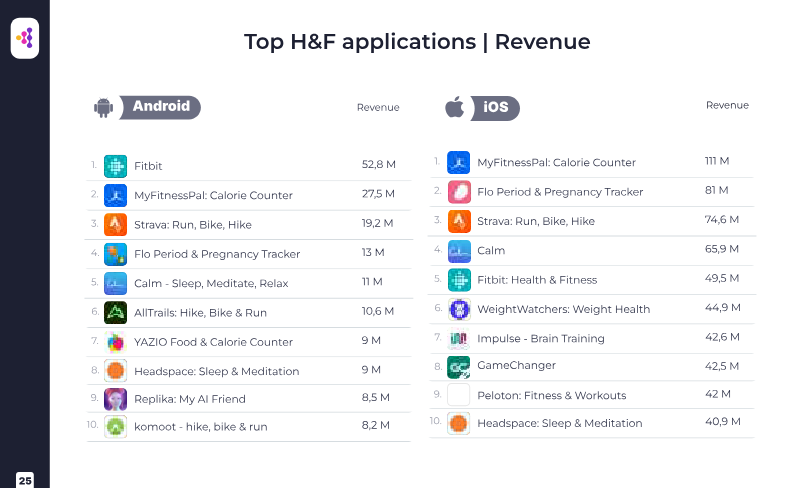
Task: Click the AllTrails app icon
Action: [115, 312]
